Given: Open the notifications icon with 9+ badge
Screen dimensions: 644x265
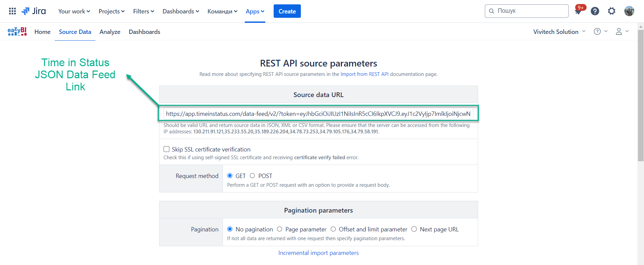Looking at the screenshot, I should point(578,11).
